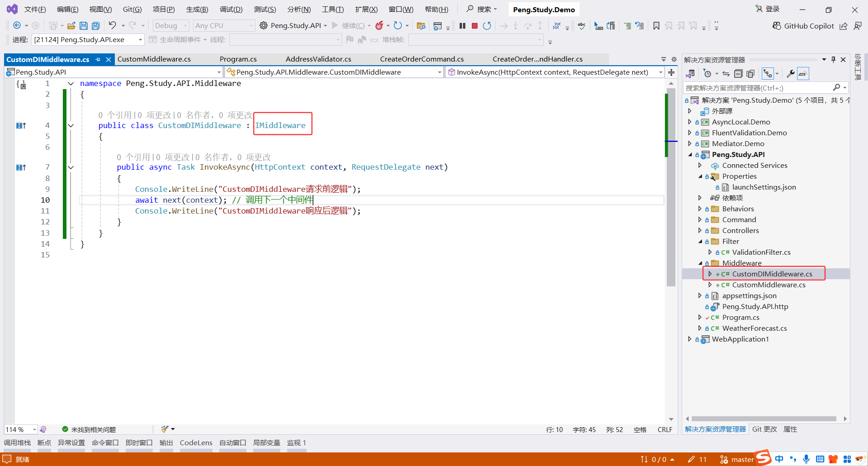Image resolution: width=868 pixels, height=466 pixels.
Task: Collapse the namespace code block
Action: point(71,84)
